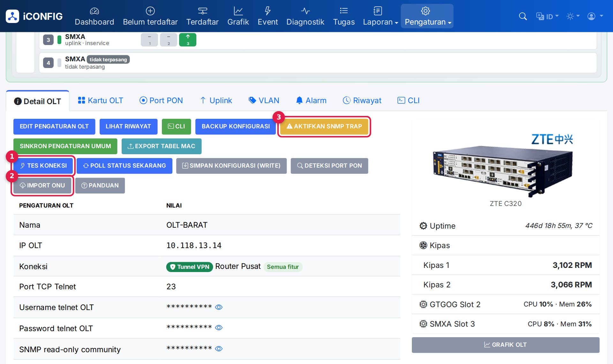Open the ID language dropdown
613x364 pixels.
(x=548, y=16)
